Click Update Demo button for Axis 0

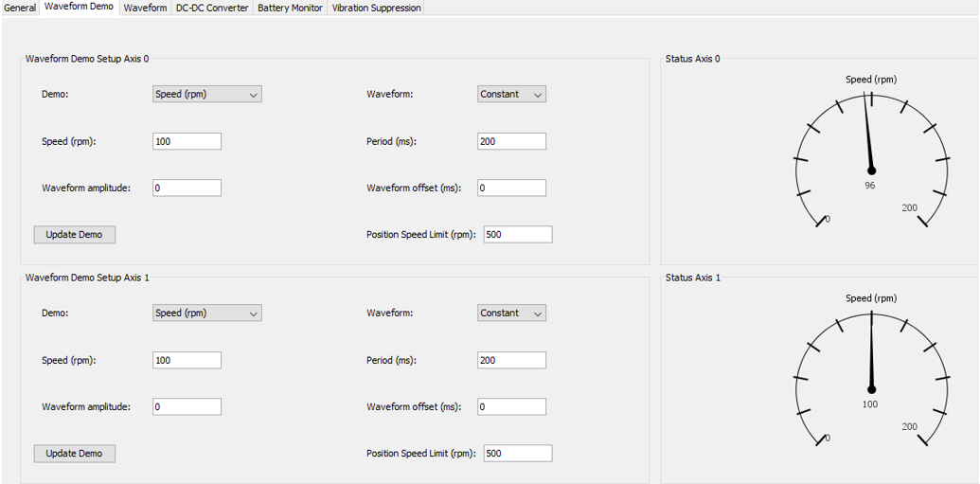click(75, 235)
